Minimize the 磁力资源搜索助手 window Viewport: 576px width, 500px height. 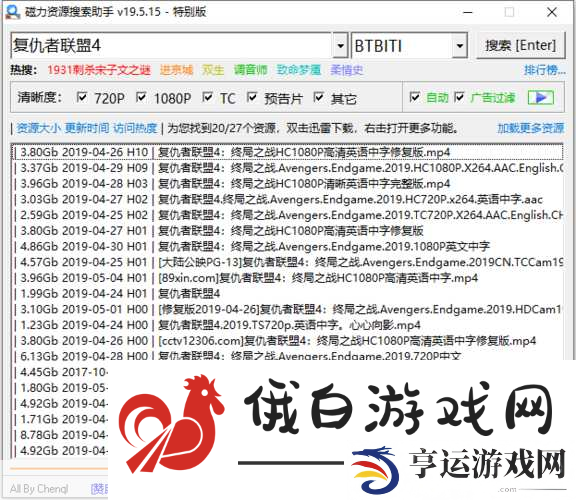(x=468, y=12)
